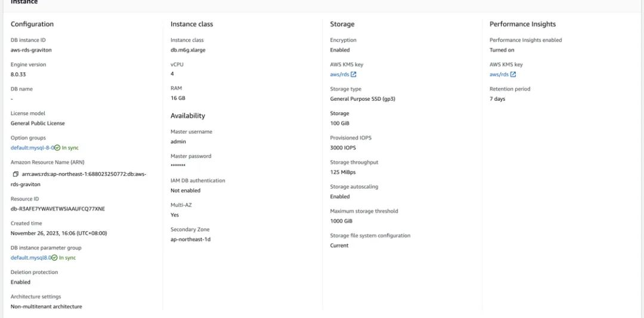644x318 pixels.
Task: Open the aws/rds link under Performance Insights
Action: (499, 75)
